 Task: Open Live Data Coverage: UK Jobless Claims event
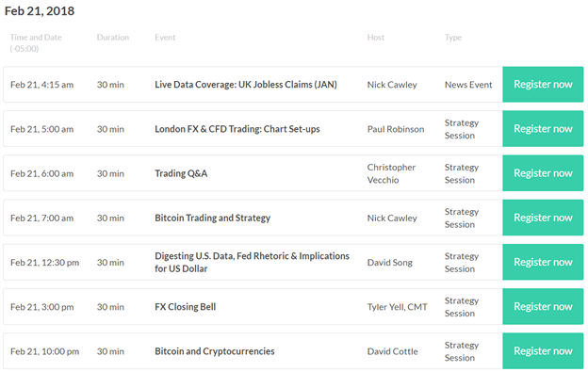(246, 85)
